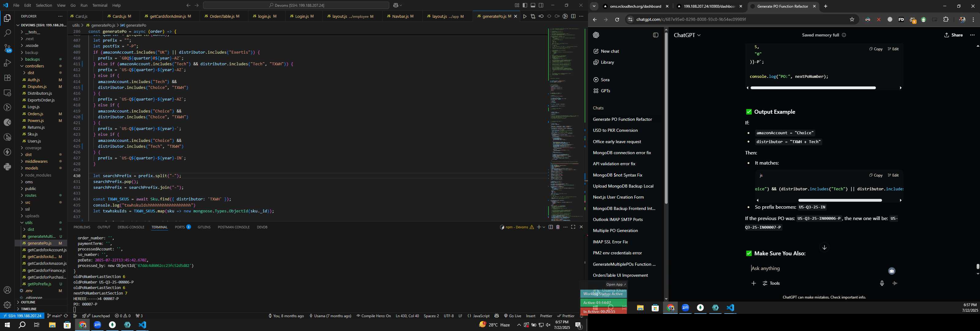Open the ChatGPT logo home icon
The height and width of the screenshot is (331, 980).
pos(596,35)
